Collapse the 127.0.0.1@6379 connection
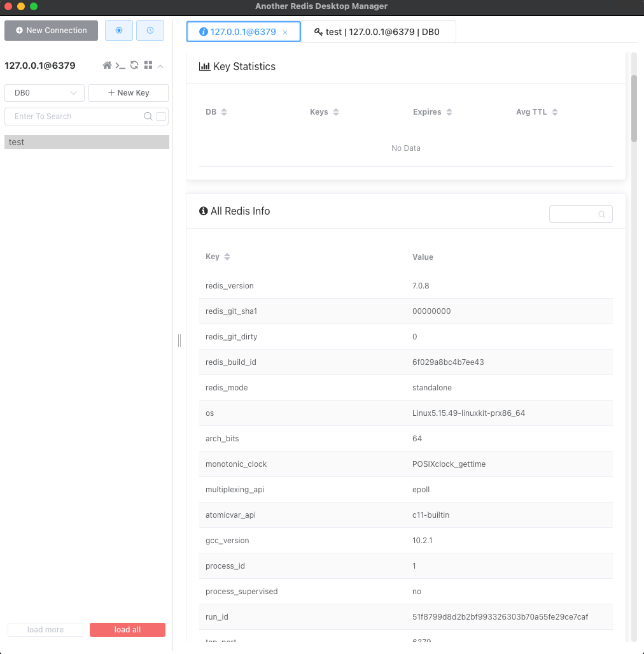 click(160, 66)
